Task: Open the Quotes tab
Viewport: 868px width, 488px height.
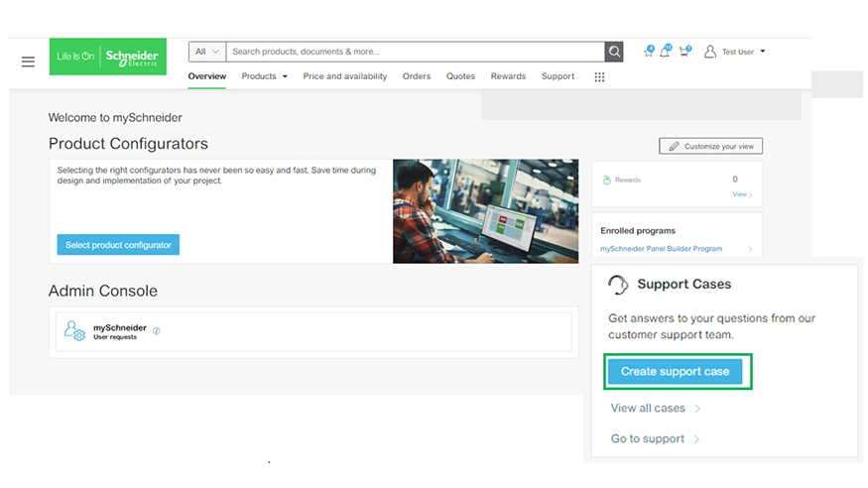Action: (x=460, y=76)
